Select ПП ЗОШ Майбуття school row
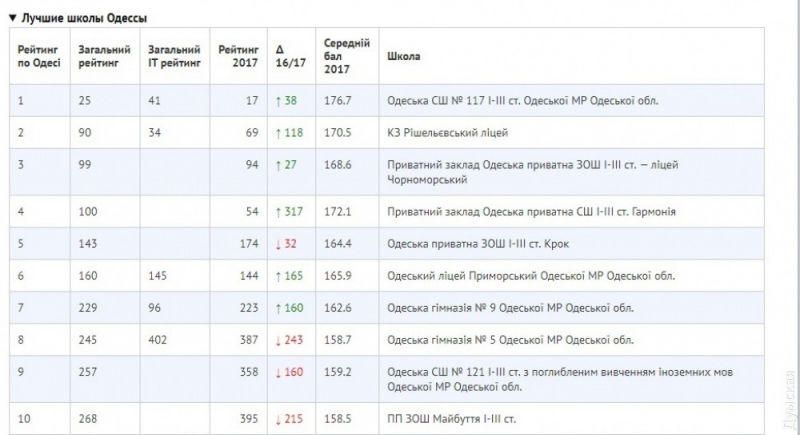 [x=386, y=419]
